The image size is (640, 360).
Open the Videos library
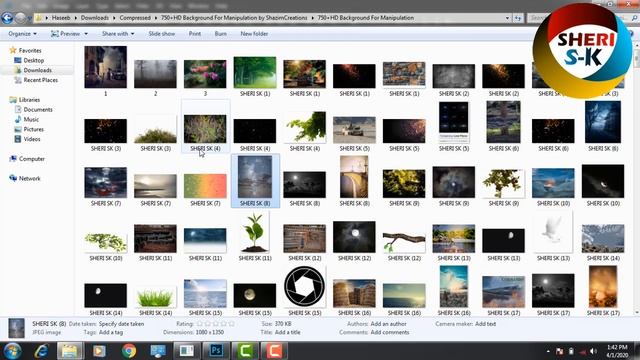(x=32, y=139)
